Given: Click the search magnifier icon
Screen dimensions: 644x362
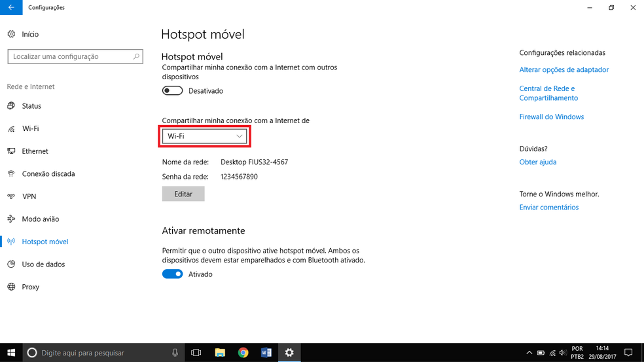Looking at the screenshot, I should [136, 56].
